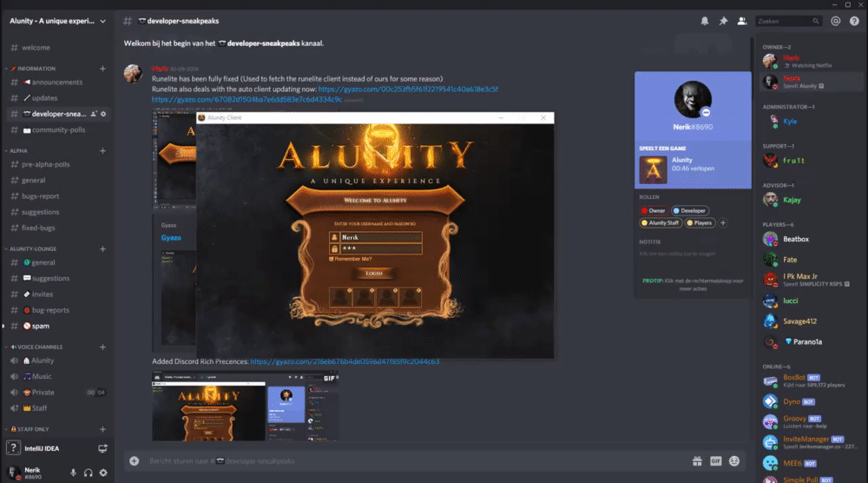The height and width of the screenshot is (483, 868).
Task: Open emoji picker smiley
Action: pos(734,460)
